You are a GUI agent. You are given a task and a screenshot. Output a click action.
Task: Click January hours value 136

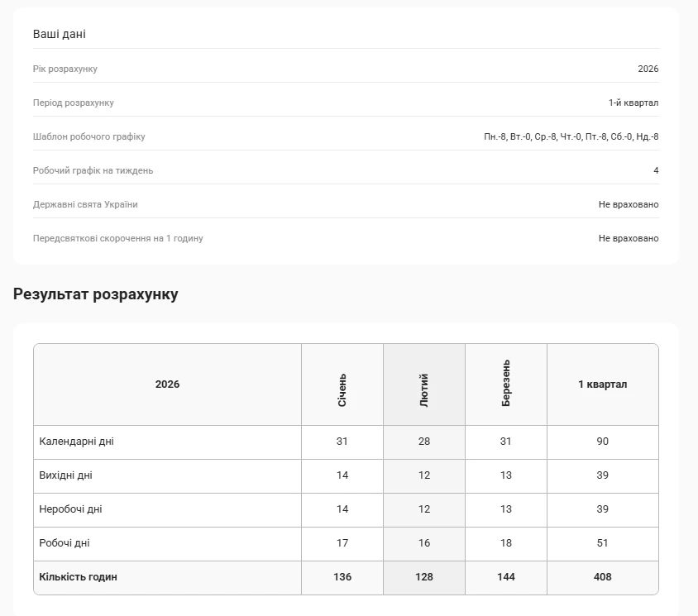coord(342,577)
